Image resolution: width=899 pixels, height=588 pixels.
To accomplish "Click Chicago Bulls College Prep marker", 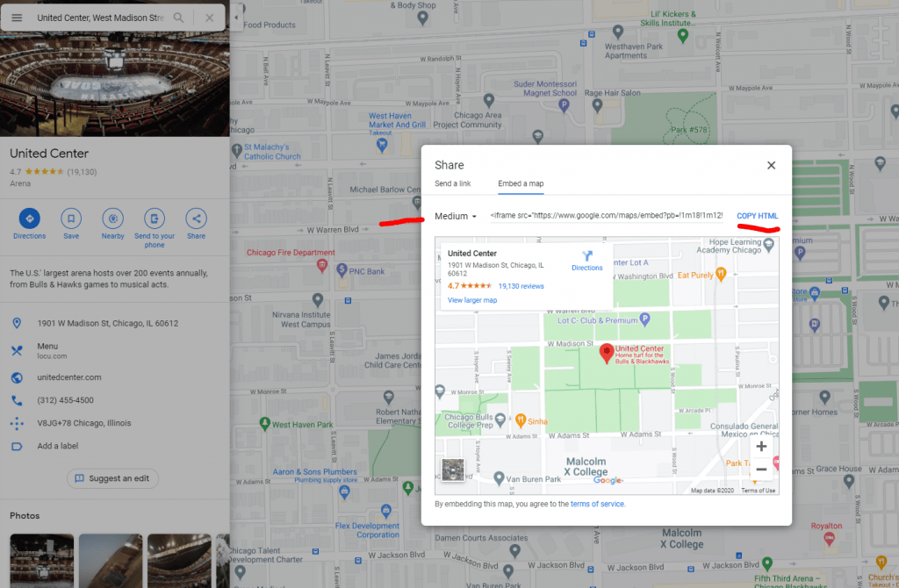I will (500, 420).
